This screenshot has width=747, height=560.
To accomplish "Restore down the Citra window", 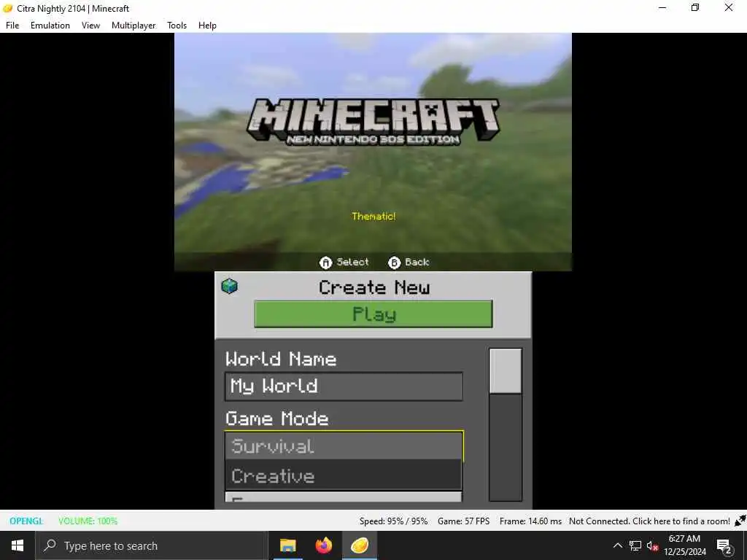I will 695,8.
